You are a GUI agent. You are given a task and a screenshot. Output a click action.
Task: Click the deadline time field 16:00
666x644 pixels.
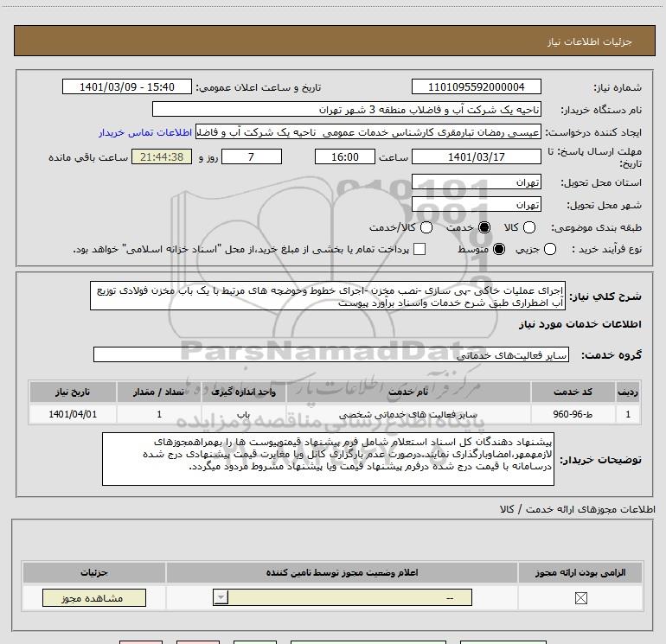tap(345, 156)
